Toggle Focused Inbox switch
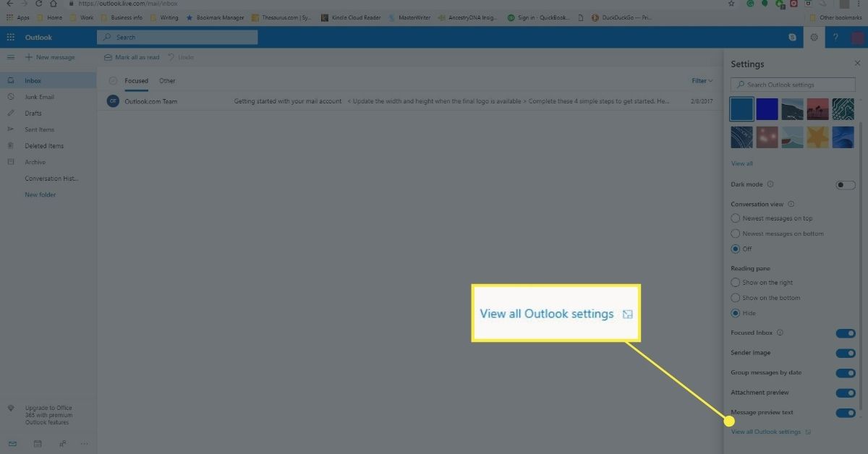 pyautogui.click(x=845, y=333)
